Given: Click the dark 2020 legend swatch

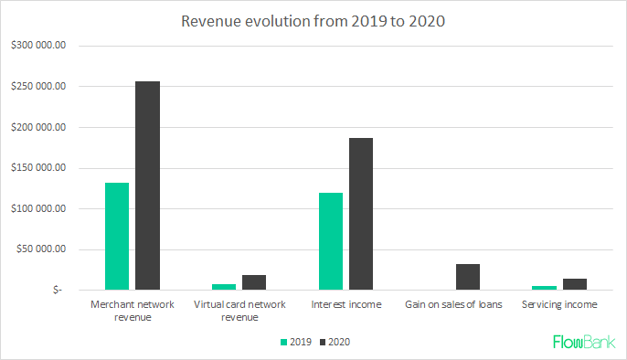Looking at the screenshot, I should point(323,342).
